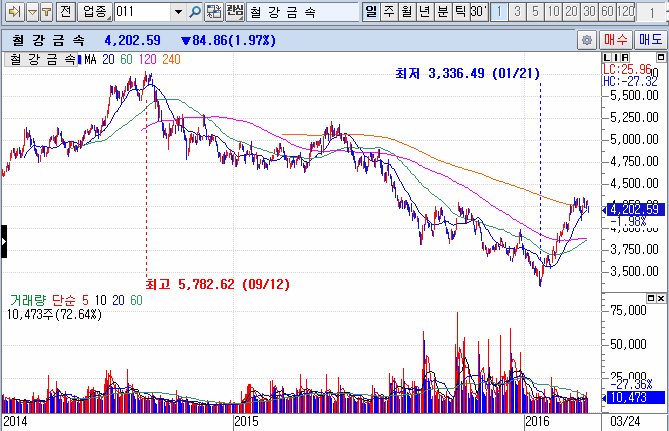Click the magnifier search icon beside code 011
The image size is (669, 431).
tap(194, 11)
